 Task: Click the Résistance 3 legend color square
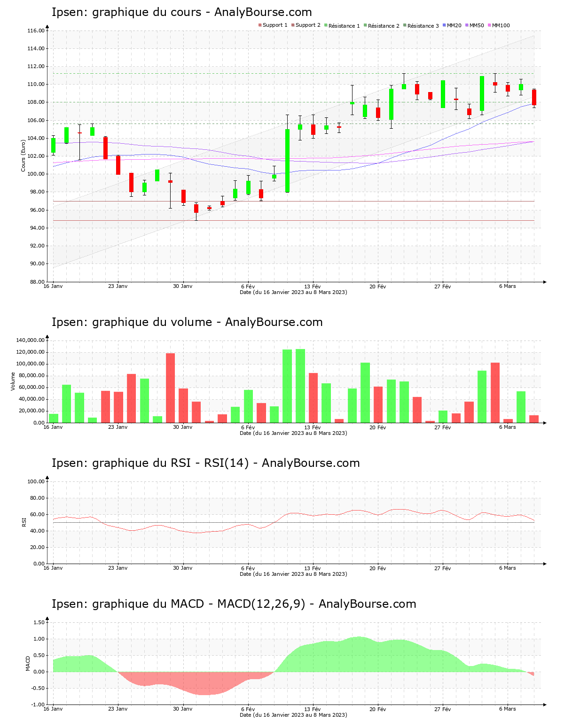(x=405, y=25)
